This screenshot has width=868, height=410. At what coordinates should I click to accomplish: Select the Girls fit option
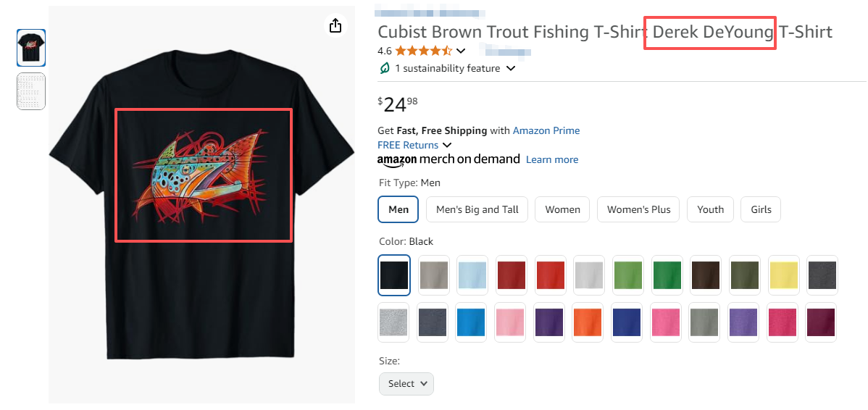click(761, 209)
